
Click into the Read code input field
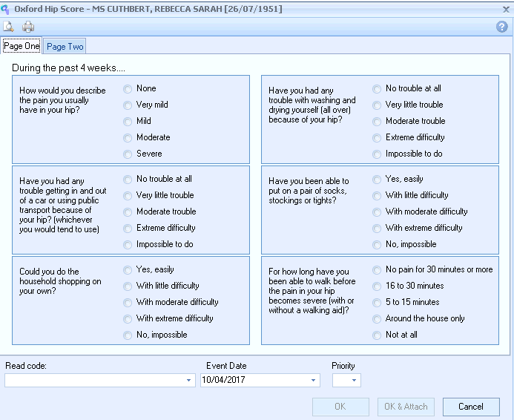pyautogui.click(x=93, y=381)
